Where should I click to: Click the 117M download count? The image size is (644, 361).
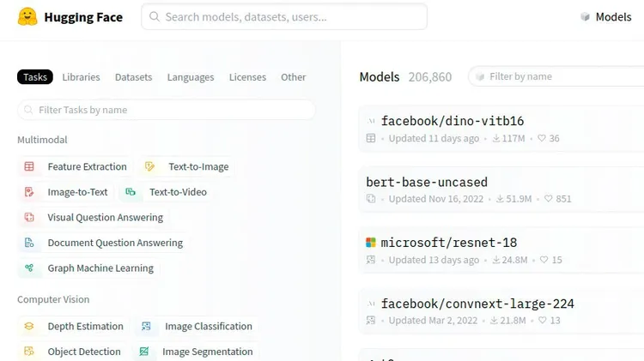click(x=513, y=138)
